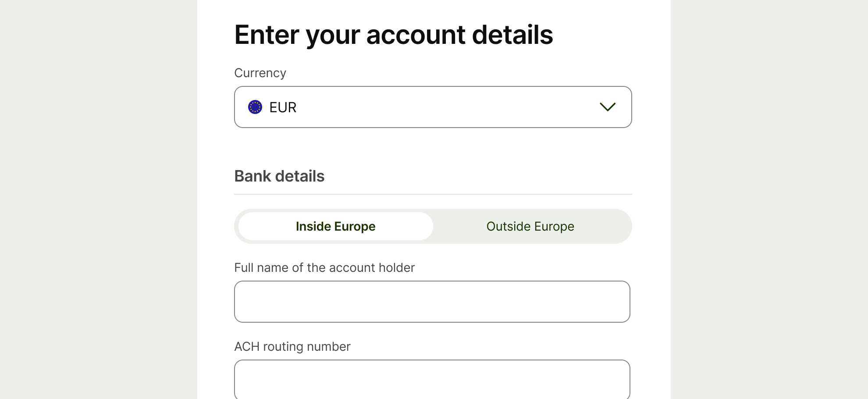Screen dimensions: 868x399
Task: Click the EUR currency code text
Action: [x=283, y=107]
